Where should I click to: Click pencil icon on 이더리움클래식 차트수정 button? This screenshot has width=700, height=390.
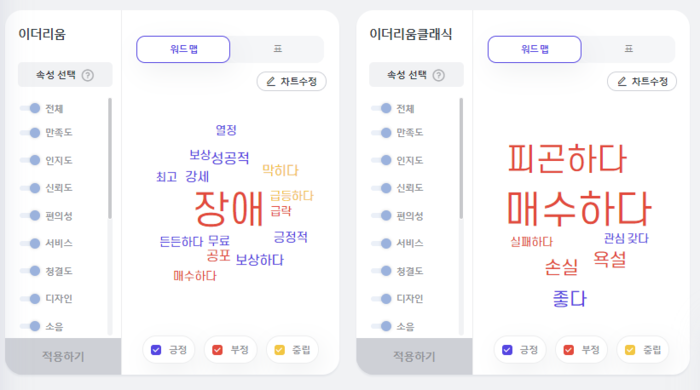pos(621,82)
